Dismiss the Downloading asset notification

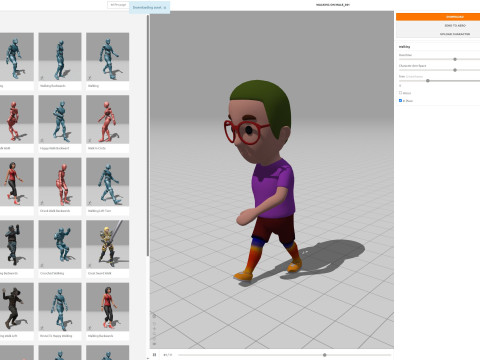(x=165, y=7)
